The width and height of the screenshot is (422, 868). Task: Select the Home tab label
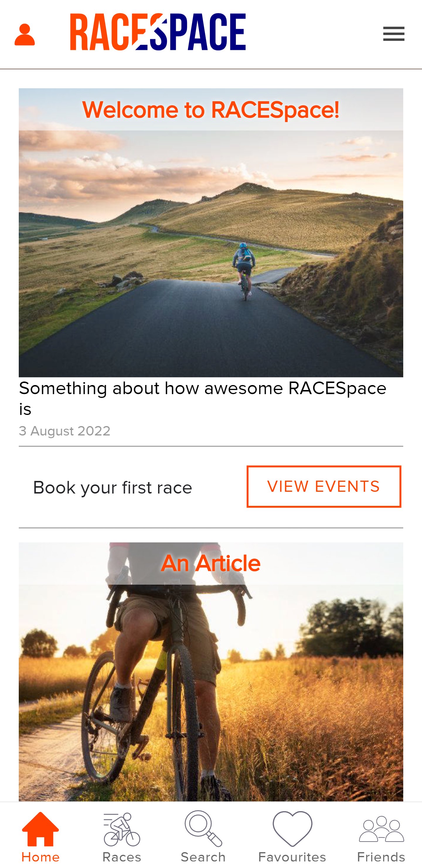pos(40,857)
